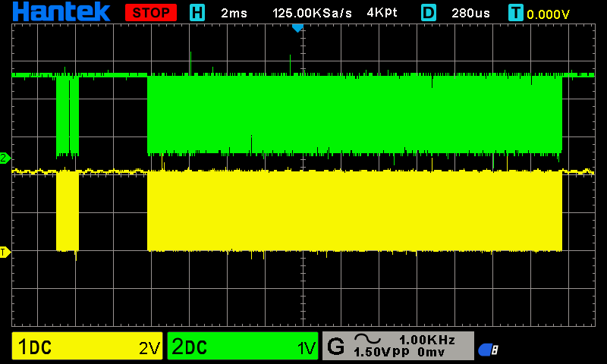Click the G generator status box
The image size is (607, 364).
(398, 346)
